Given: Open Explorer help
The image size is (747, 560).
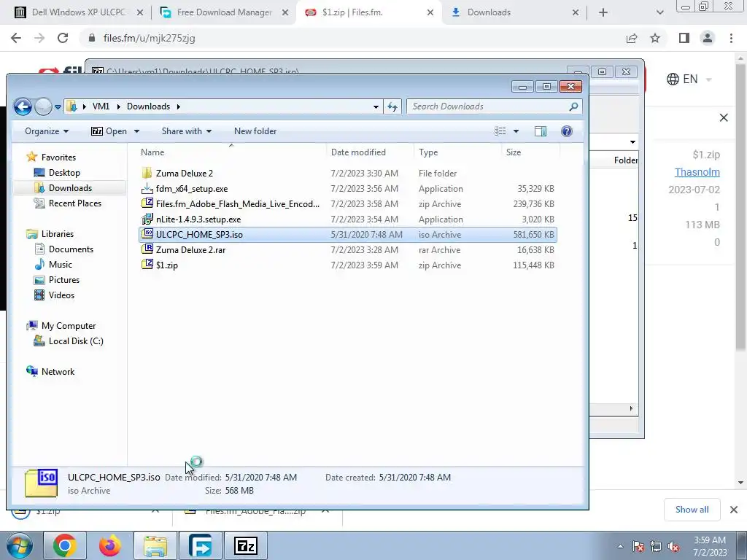Looking at the screenshot, I should click(566, 131).
